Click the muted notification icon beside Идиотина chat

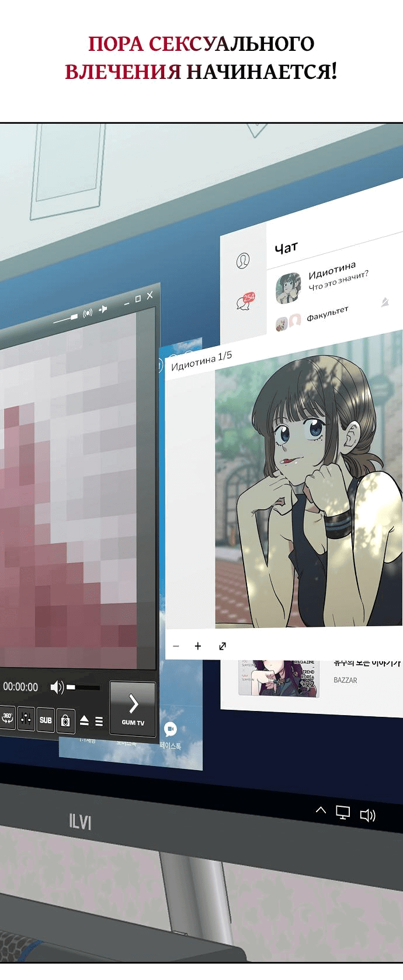(x=385, y=302)
